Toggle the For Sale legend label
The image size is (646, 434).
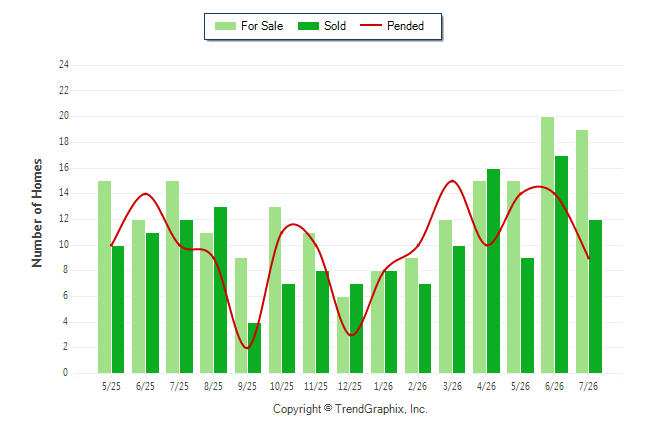click(x=262, y=26)
